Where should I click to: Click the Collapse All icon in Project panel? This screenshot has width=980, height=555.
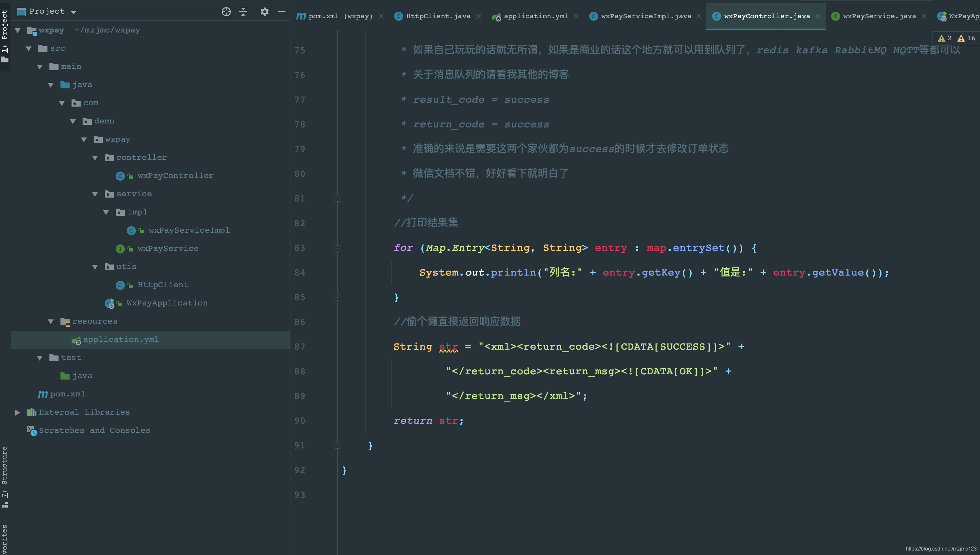tap(243, 11)
